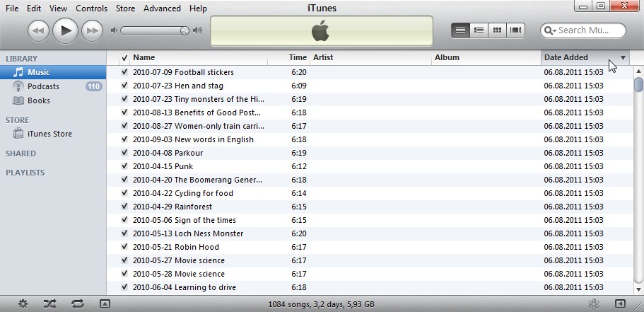Click the Apple logo in the status display
The width and height of the screenshot is (644, 312).
tap(321, 31)
